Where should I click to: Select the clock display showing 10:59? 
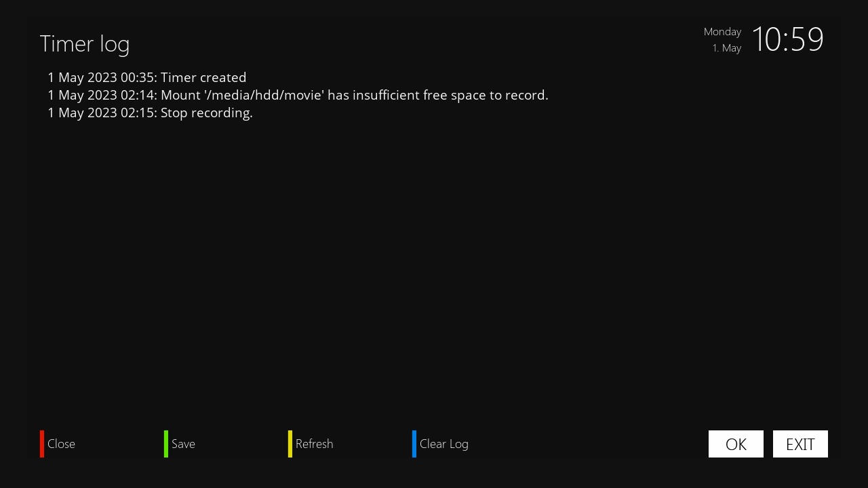(x=788, y=39)
